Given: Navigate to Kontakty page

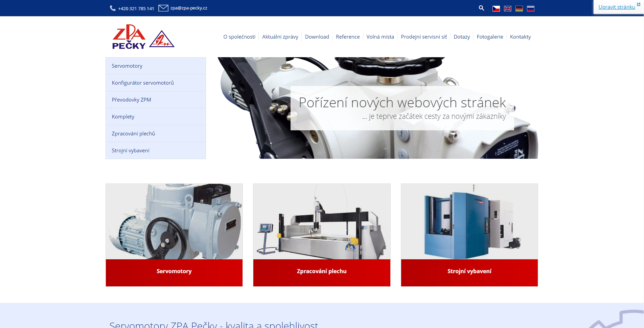Looking at the screenshot, I should [x=520, y=37].
